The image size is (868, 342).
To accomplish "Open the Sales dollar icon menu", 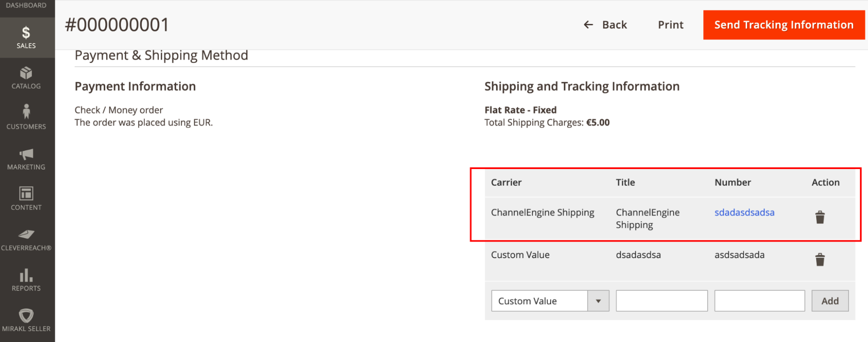I will (x=26, y=33).
